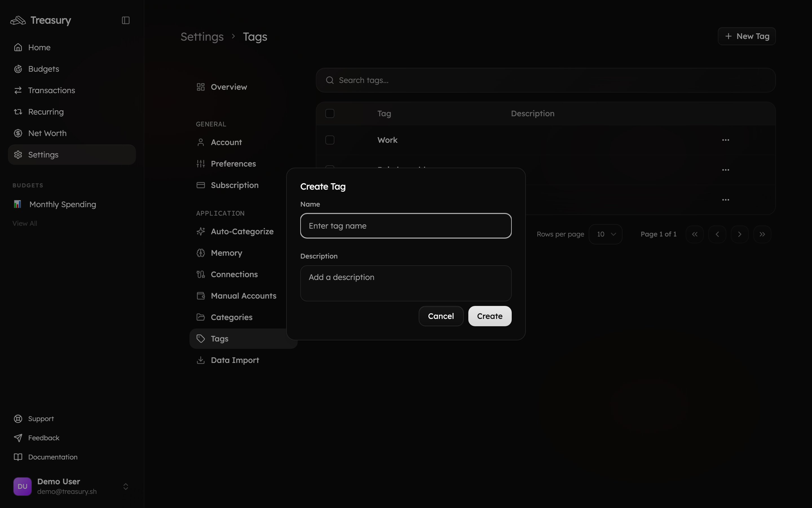Viewport: 812px width, 508px height.
Task: Click the Support lifebuoy icon
Action: tap(18, 419)
